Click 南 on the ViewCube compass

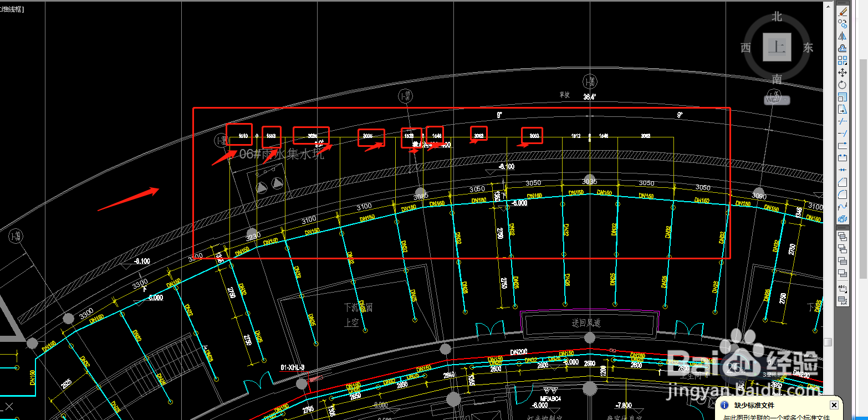click(777, 79)
